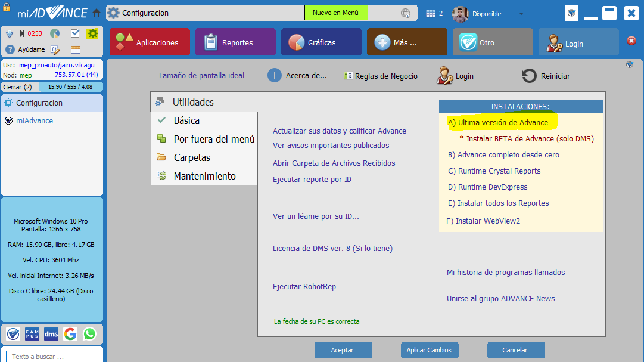Select the Mantenimiento tab
Viewport: 644px width, 362px height.
pyautogui.click(x=204, y=176)
